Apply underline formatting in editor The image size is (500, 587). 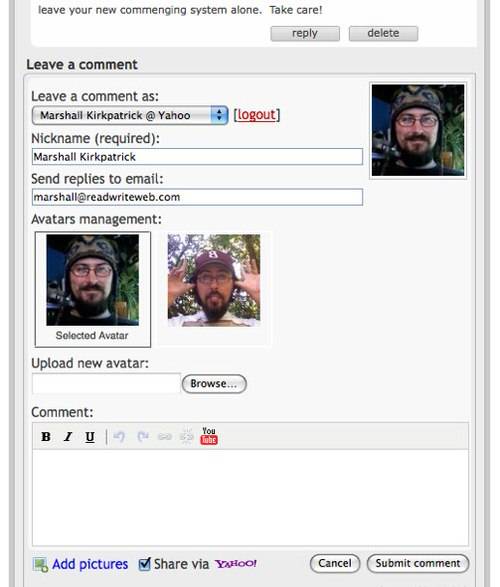tap(90, 437)
